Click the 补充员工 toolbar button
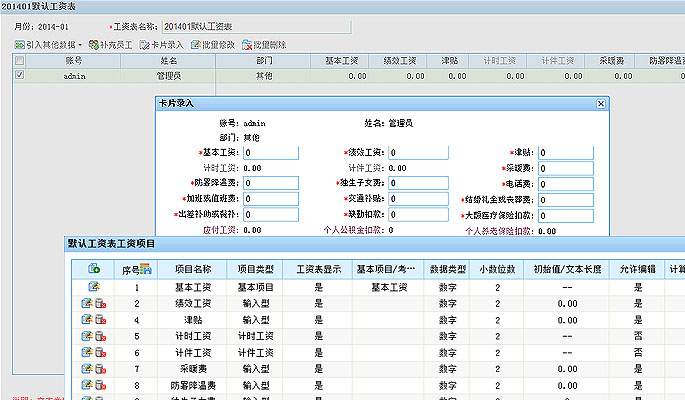This screenshot has width=685, height=400. click(109, 45)
